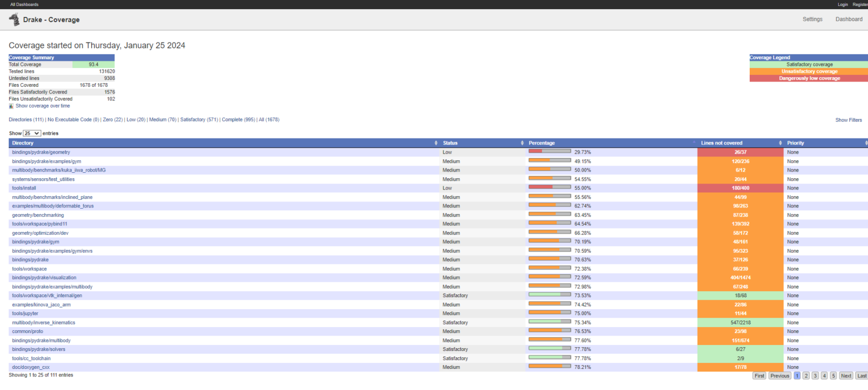This screenshot has width=868, height=390.
Task: Sort table by Directory column arrows
Action: [436, 143]
